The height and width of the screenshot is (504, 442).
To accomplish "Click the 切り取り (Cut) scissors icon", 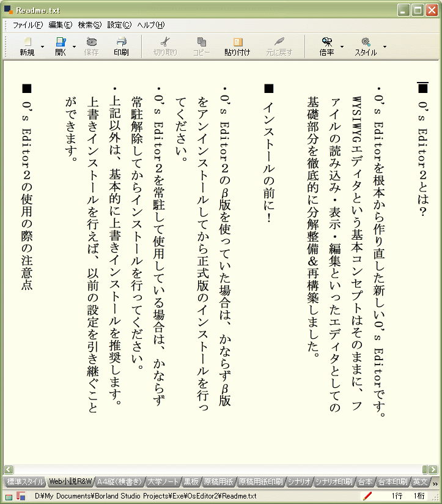I will point(166,42).
